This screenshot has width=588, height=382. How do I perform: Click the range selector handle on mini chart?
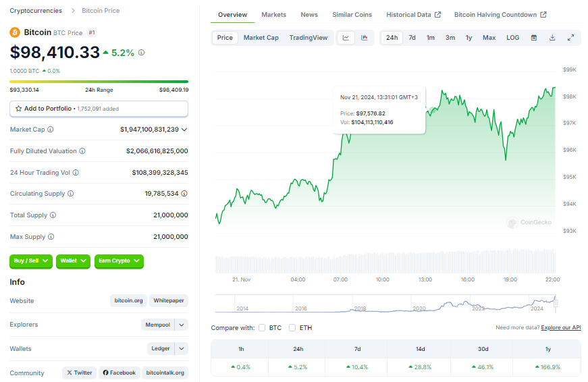click(x=556, y=304)
